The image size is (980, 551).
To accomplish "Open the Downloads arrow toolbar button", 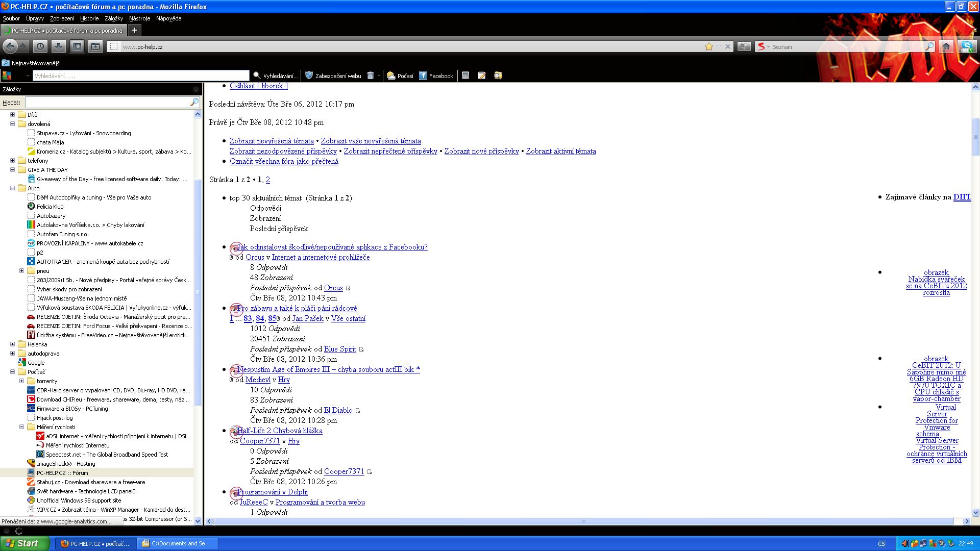I will 59,46.
